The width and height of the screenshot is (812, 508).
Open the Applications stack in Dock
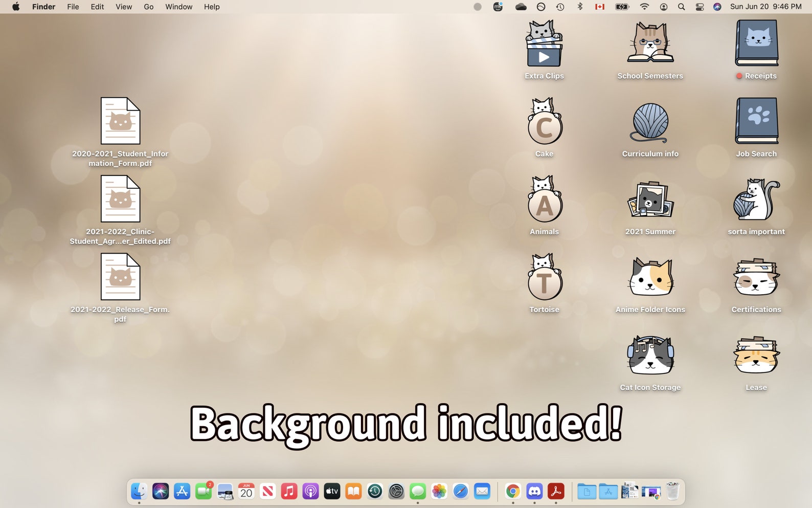tap(608, 492)
